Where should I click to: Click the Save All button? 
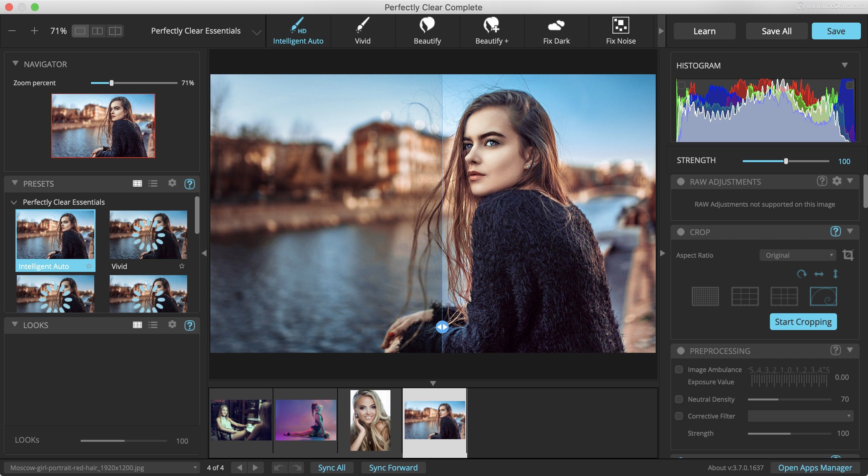click(x=777, y=30)
